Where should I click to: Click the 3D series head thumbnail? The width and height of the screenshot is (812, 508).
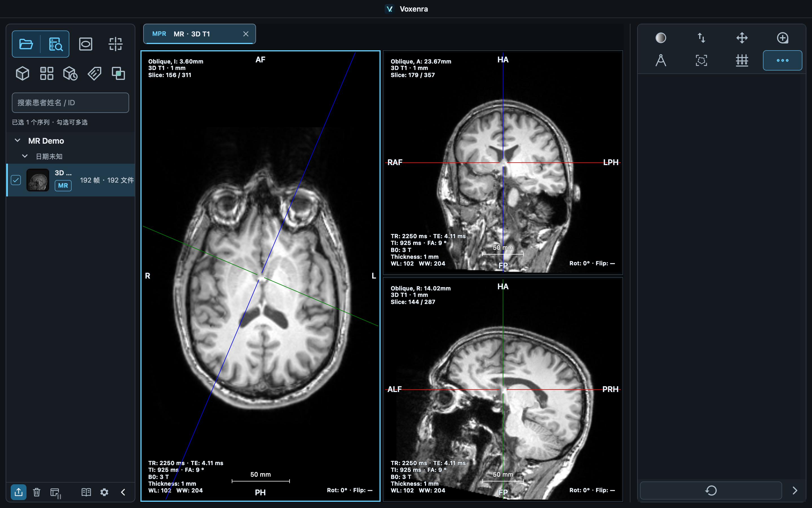tap(37, 180)
